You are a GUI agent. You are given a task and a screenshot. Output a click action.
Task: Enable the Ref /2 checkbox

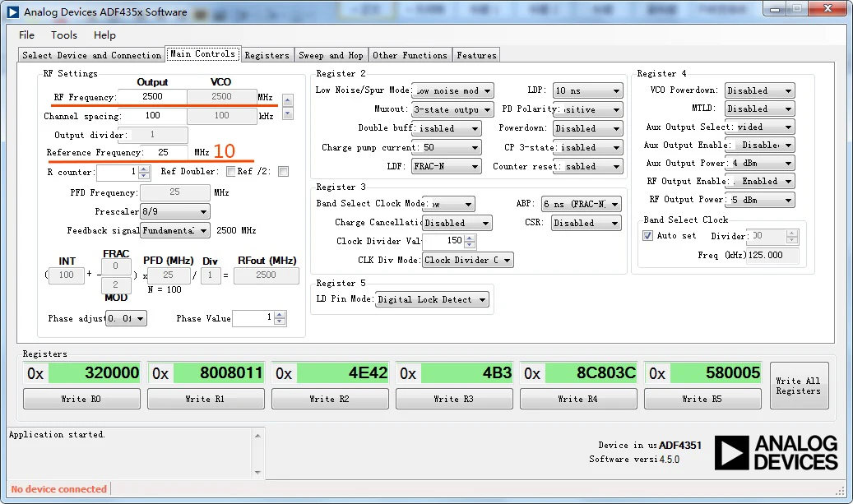pos(283,172)
